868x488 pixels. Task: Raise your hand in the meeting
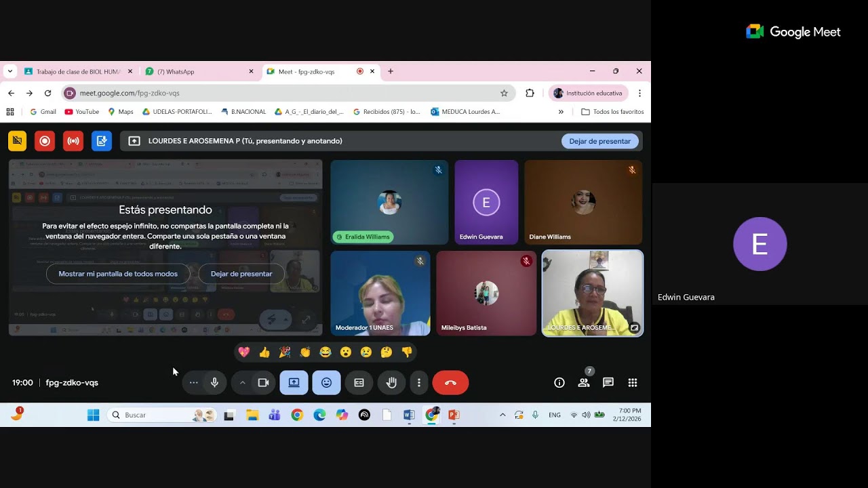[x=391, y=382]
